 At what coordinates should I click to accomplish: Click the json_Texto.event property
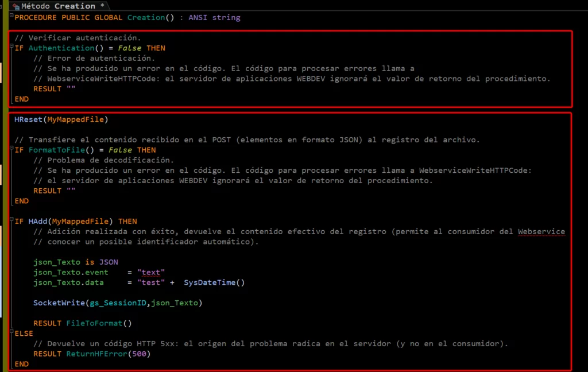(x=71, y=272)
